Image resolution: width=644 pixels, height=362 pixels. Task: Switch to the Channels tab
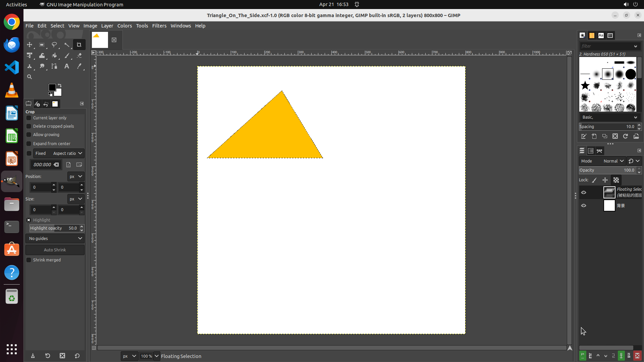click(591, 151)
